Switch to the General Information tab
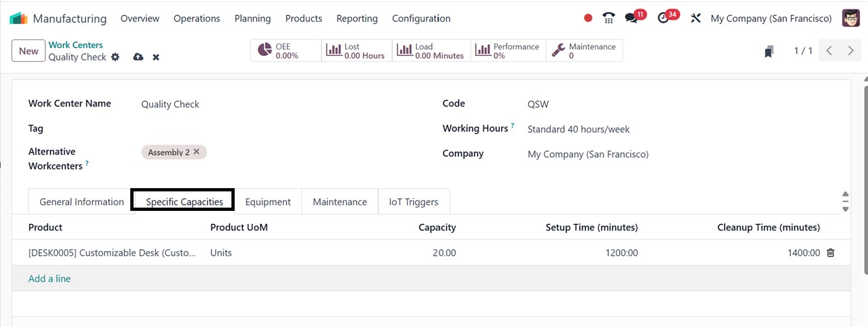The image size is (868, 327). [x=82, y=202]
